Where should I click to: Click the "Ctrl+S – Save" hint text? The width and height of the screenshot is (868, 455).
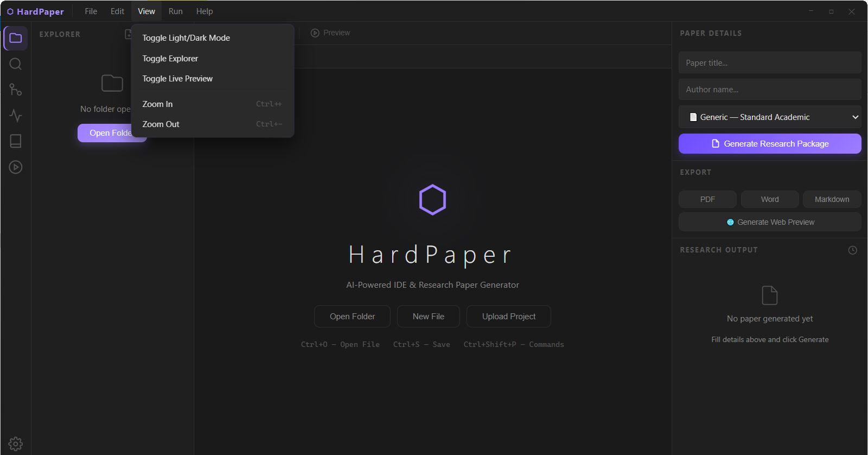pos(422,344)
